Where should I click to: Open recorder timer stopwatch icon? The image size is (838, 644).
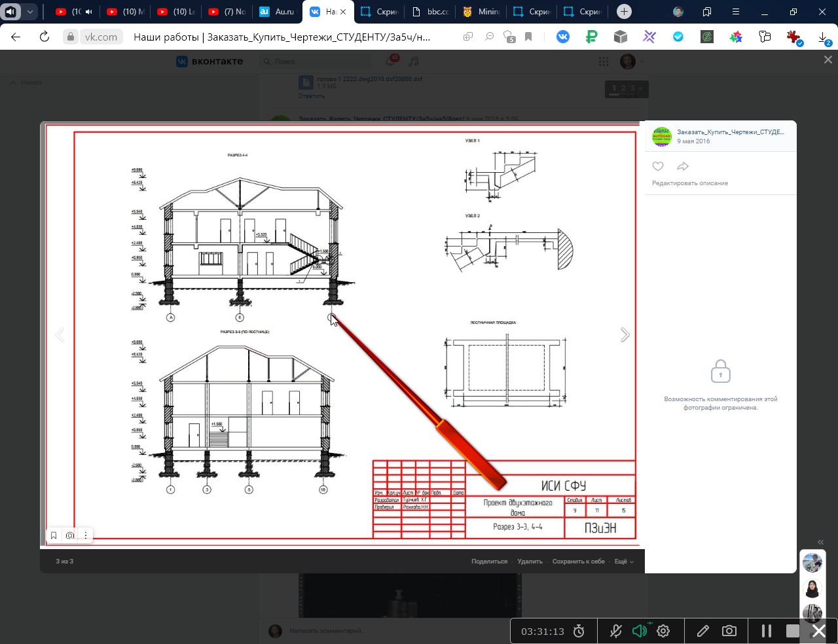click(579, 631)
